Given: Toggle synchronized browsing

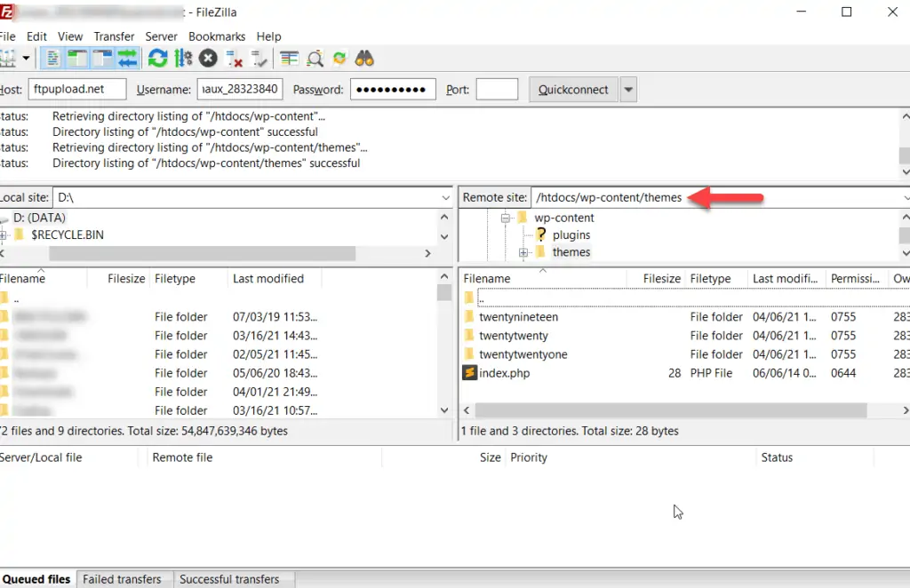Looking at the screenshot, I should click(x=339, y=58).
